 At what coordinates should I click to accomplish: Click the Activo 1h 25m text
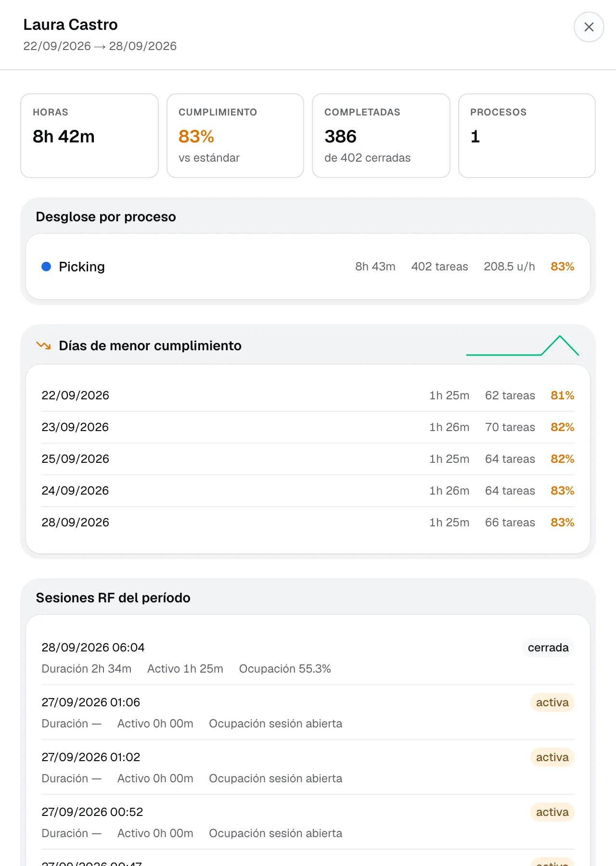(x=185, y=669)
